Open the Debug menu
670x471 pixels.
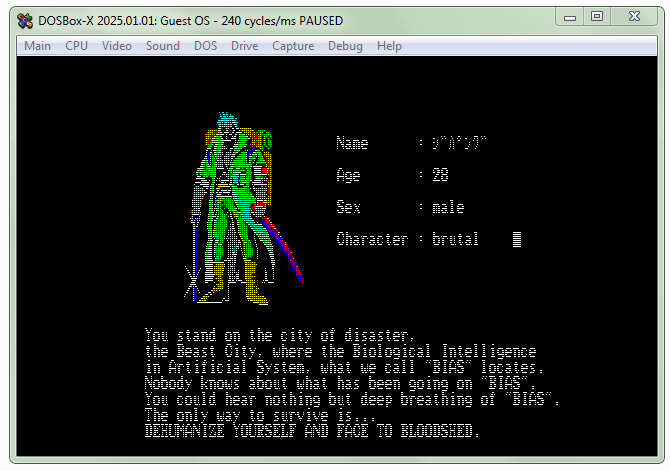[345, 46]
